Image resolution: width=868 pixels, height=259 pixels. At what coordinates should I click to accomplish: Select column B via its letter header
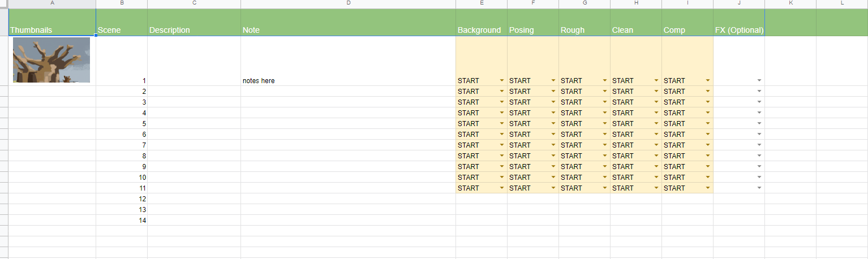click(x=122, y=3)
